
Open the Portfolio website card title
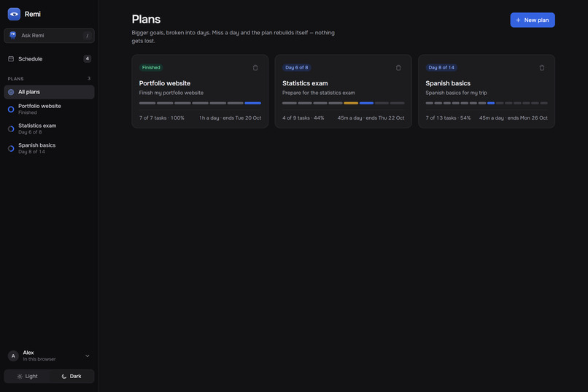point(165,83)
